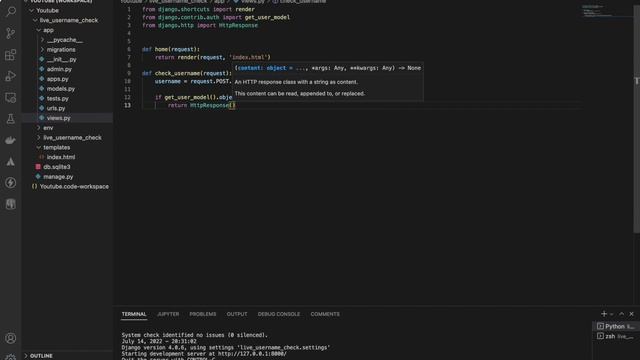Open the Remote Explorer view

tap(11, 98)
